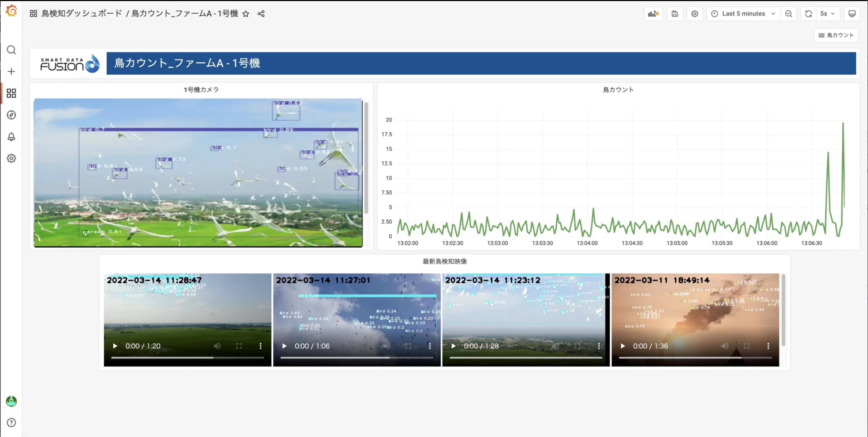The width and height of the screenshot is (868, 437).
Task: Open the Last 5 minutes time picker
Action: coord(743,14)
